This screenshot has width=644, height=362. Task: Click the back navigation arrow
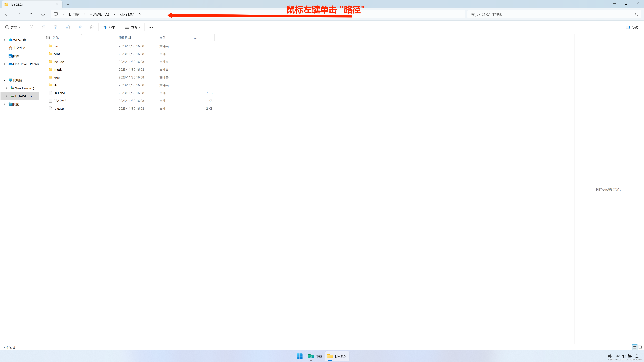tap(7, 14)
